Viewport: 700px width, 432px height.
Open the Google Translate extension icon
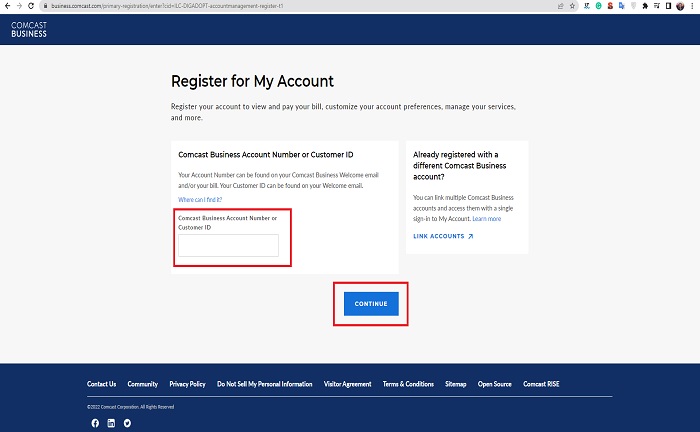tap(622, 6)
